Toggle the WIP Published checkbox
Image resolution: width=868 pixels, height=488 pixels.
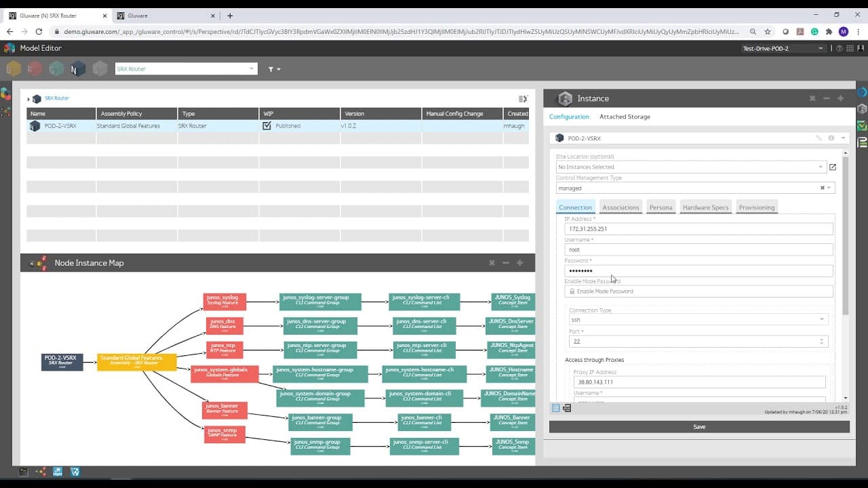(267, 125)
